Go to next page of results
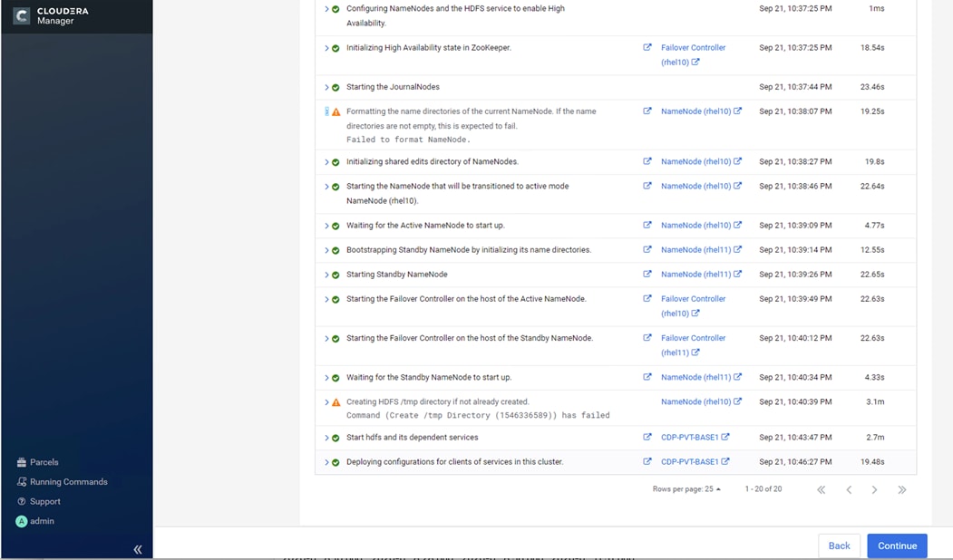The height and width of the screenshot is (560, 953). click(874, 489)
